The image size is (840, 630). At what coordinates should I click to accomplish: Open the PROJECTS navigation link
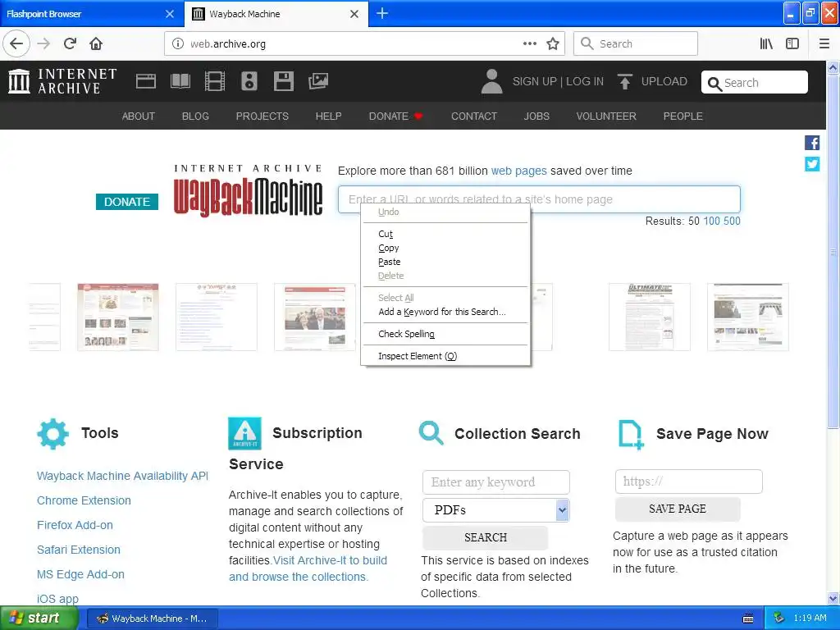pyautogui.click(x=262, y=116)
